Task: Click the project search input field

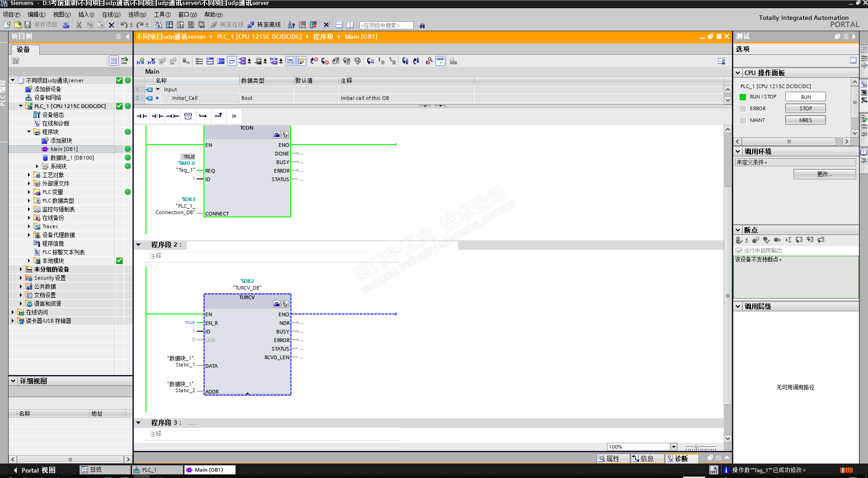Action: [x=387, y=25]
